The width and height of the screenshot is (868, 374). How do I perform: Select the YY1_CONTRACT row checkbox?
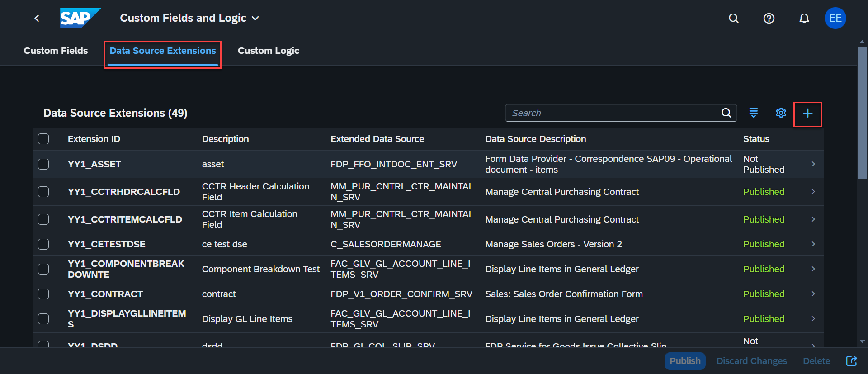[x=43, y=294]
